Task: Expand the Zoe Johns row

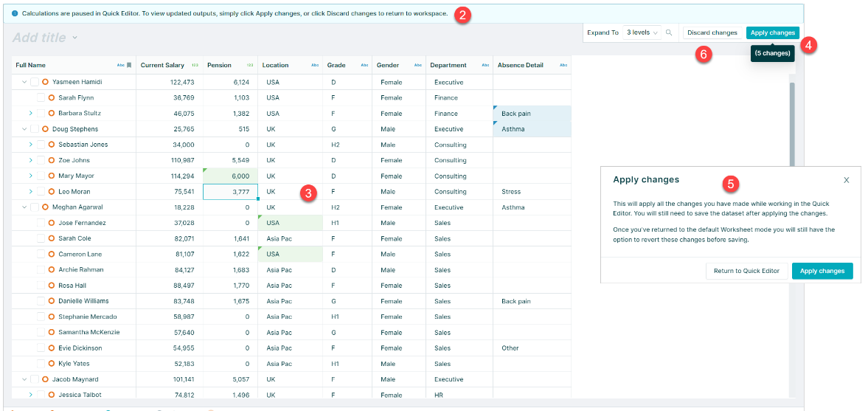Action: click(30, 160)
